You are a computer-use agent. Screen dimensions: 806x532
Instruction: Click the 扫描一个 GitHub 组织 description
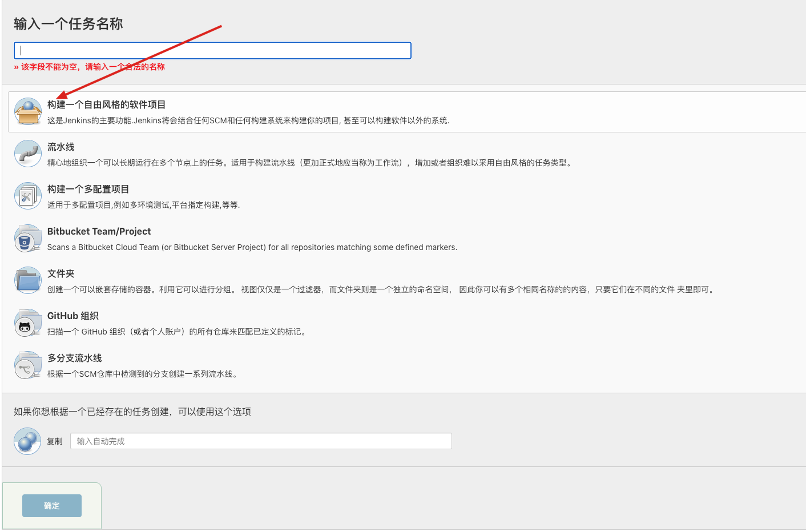pyautogui.click(x=178, y=332)
